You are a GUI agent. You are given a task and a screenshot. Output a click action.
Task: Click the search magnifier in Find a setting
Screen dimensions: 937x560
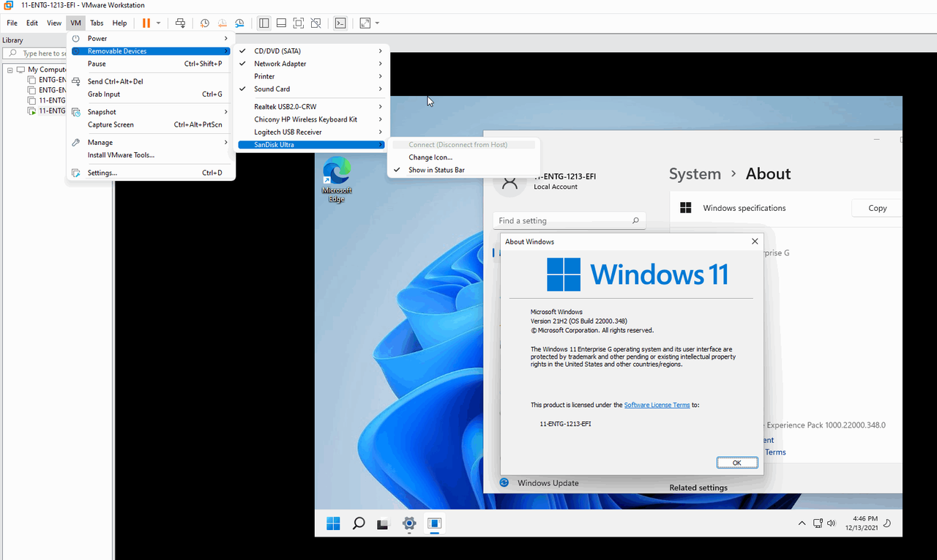[635, 220]
